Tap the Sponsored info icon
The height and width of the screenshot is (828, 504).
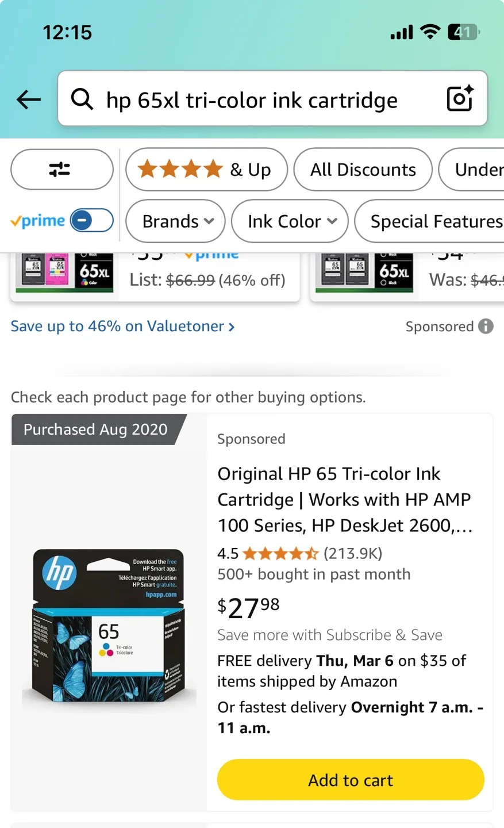(486, 326)
